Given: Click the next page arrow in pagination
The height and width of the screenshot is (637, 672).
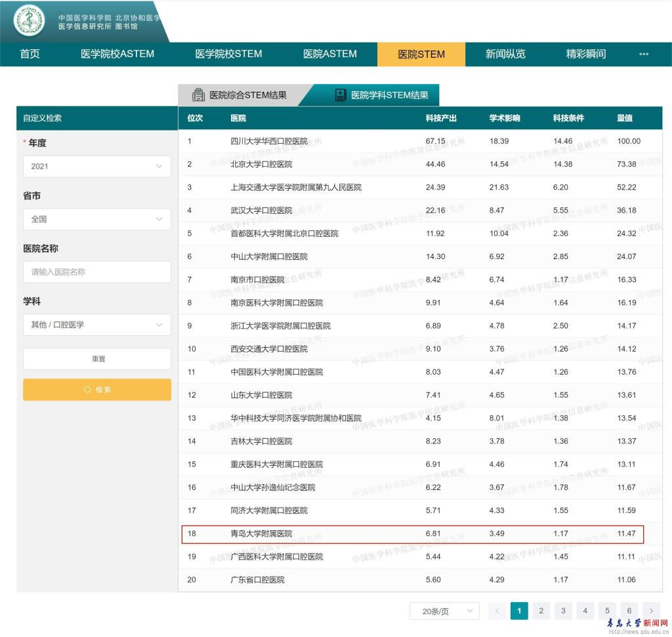Looking at the screenshot, I should (x=651, y=611).
